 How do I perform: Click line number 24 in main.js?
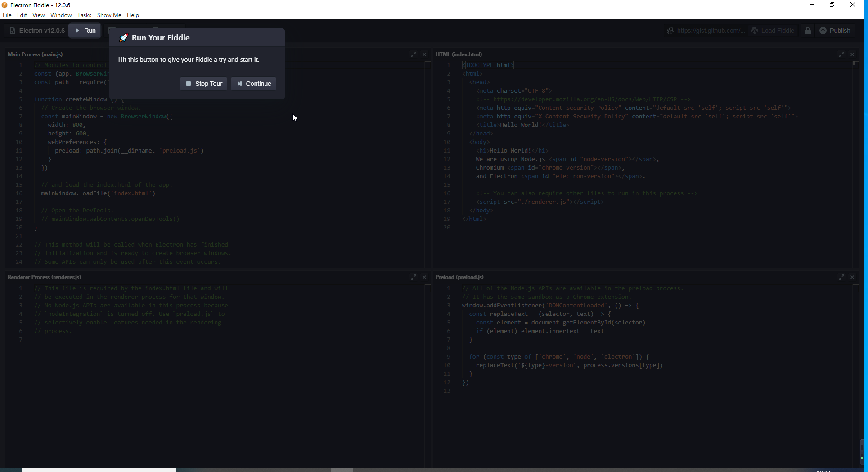point(19,262)
